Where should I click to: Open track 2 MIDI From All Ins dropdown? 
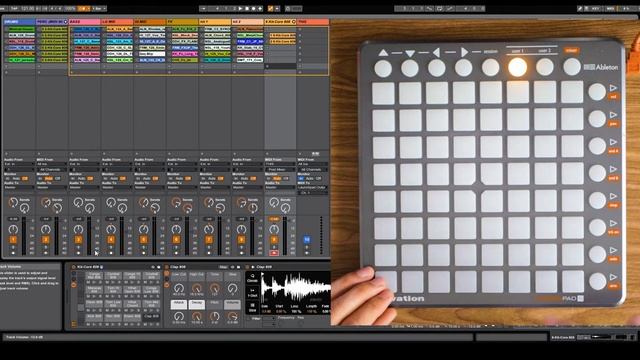point(52,164)
